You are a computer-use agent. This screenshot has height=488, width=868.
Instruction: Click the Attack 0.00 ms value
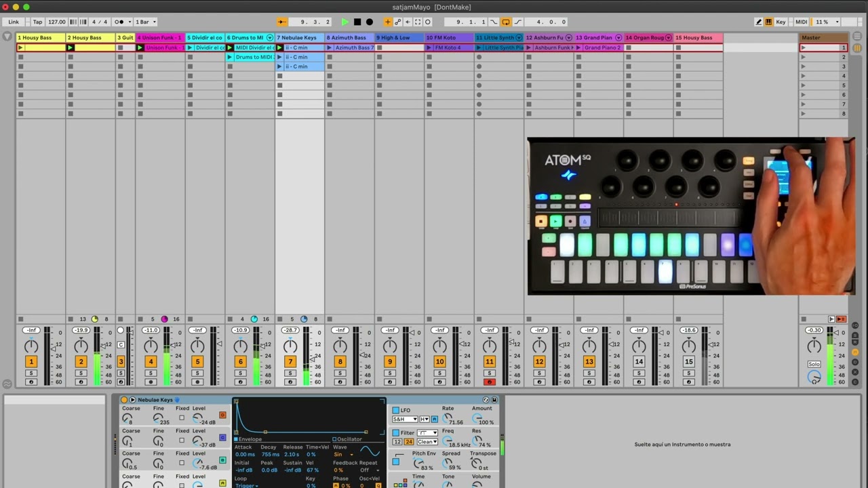(244, 454)
